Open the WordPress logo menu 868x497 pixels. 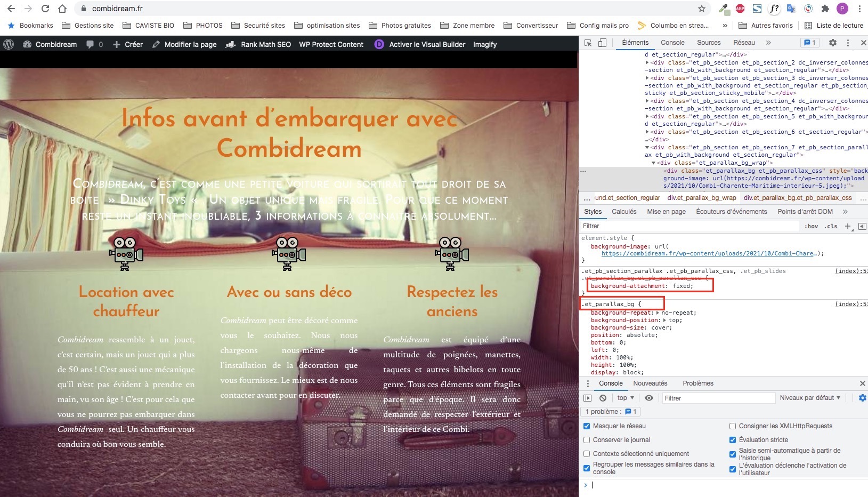pyautogui.click(x=9, y=44)
